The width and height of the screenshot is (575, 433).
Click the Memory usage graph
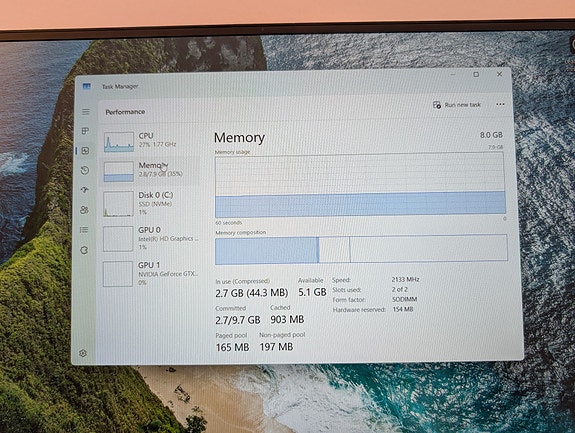coord(360,186)
